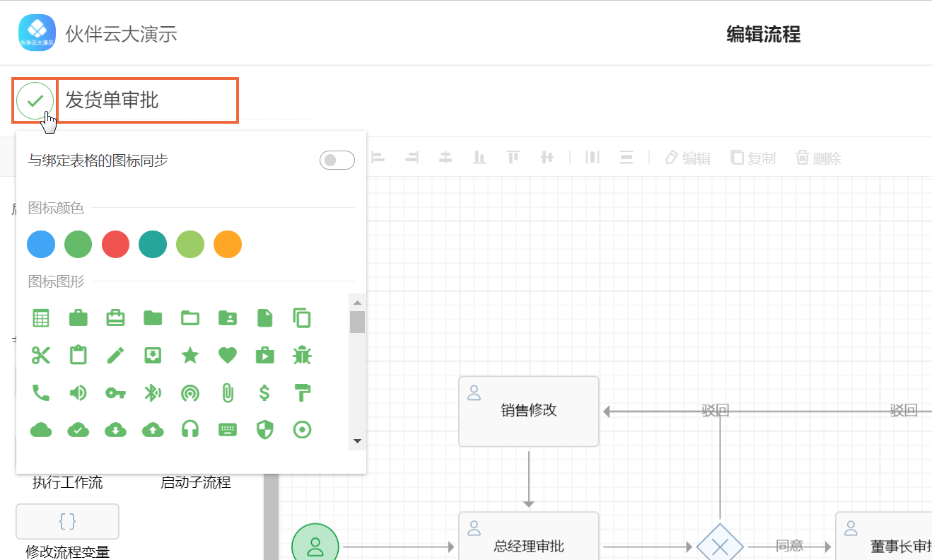Select the clipboard icon shape
The image size is (932, 560).
tap(78, 355)
